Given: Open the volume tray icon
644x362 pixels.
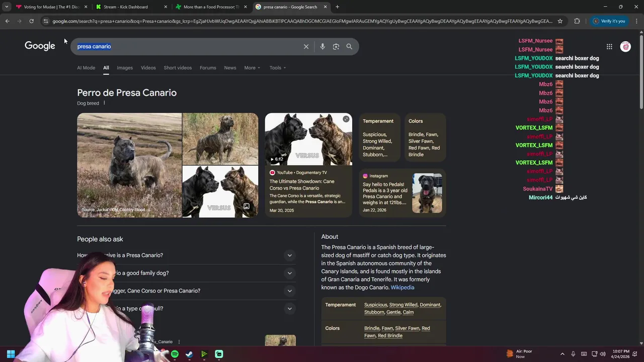Looking at the screenshot, I should [x=603, y=354].
